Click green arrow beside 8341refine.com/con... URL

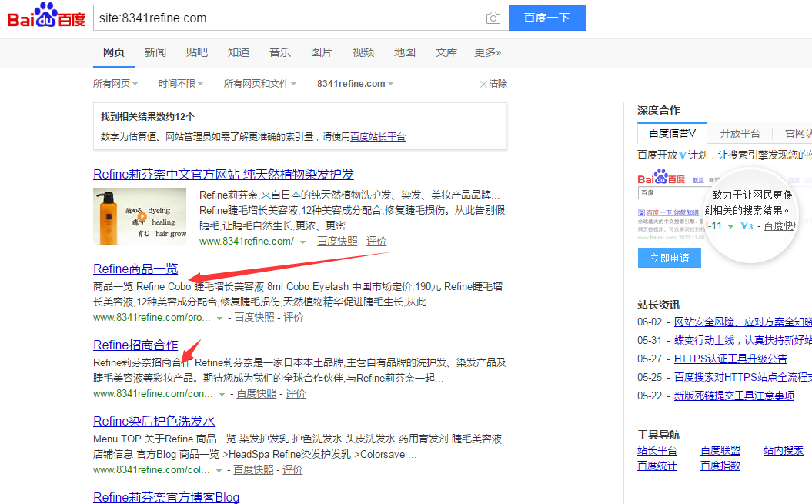tap(222, 394)
